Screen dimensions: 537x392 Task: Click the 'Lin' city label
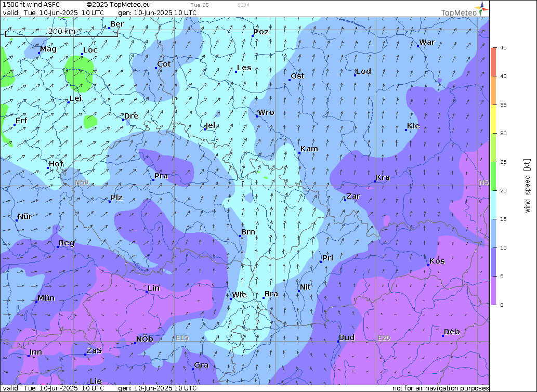pyautogui.click(x=154, y=288)
